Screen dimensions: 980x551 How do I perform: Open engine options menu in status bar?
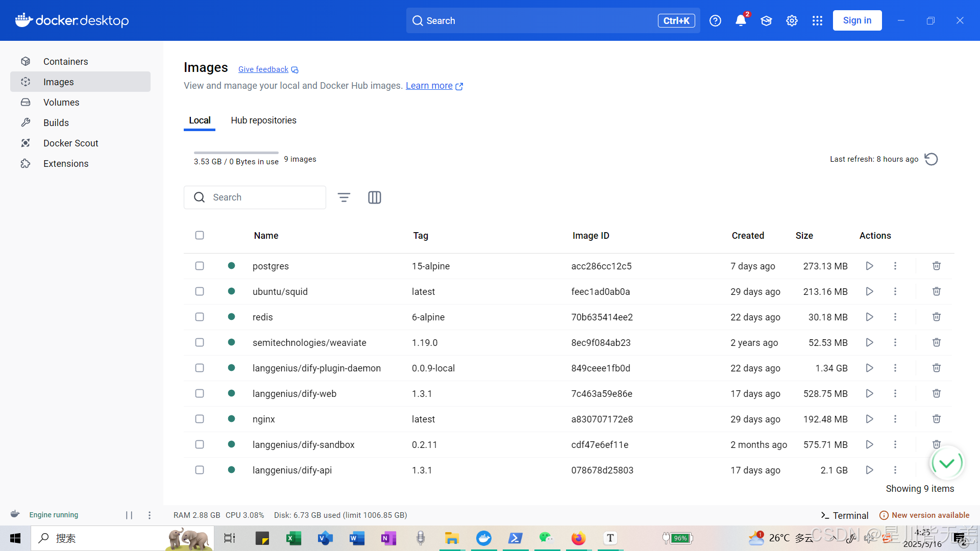click(x=150, y=515)
